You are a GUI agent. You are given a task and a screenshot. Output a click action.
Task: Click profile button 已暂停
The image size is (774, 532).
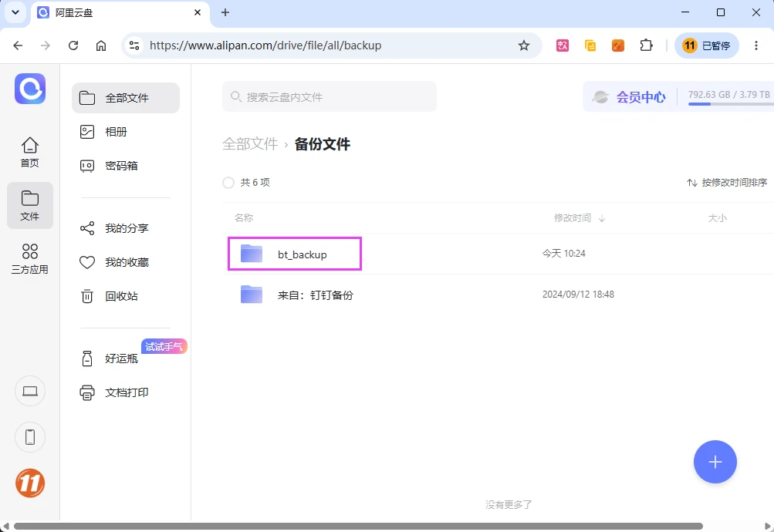point(706,45)
